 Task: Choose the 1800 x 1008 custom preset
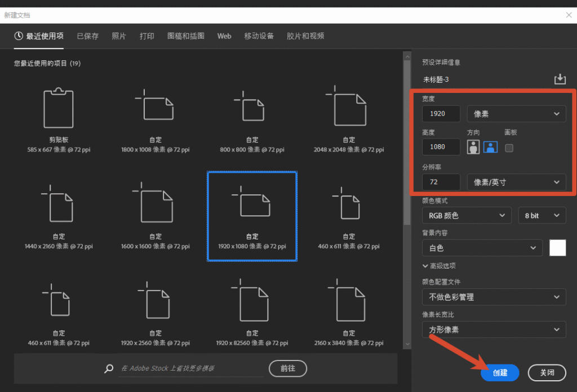pos(156,120)
